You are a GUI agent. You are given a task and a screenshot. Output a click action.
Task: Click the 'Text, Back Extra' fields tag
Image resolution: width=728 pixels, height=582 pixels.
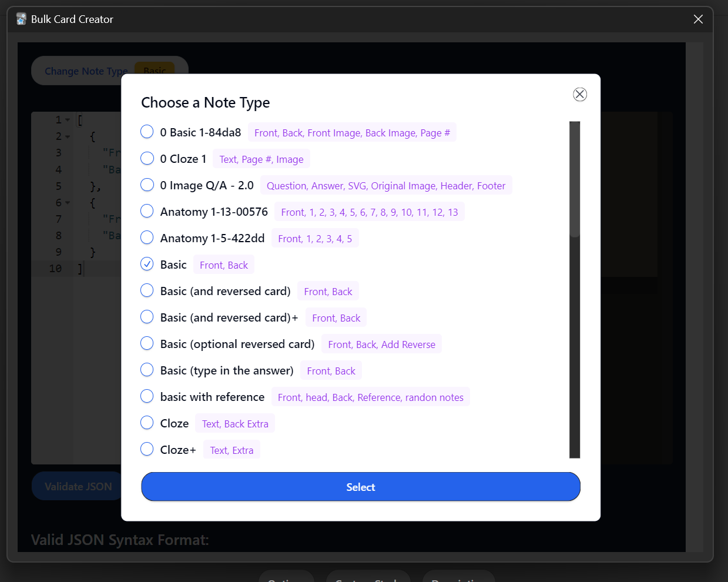pyautogui.click(x=235, y=424)
